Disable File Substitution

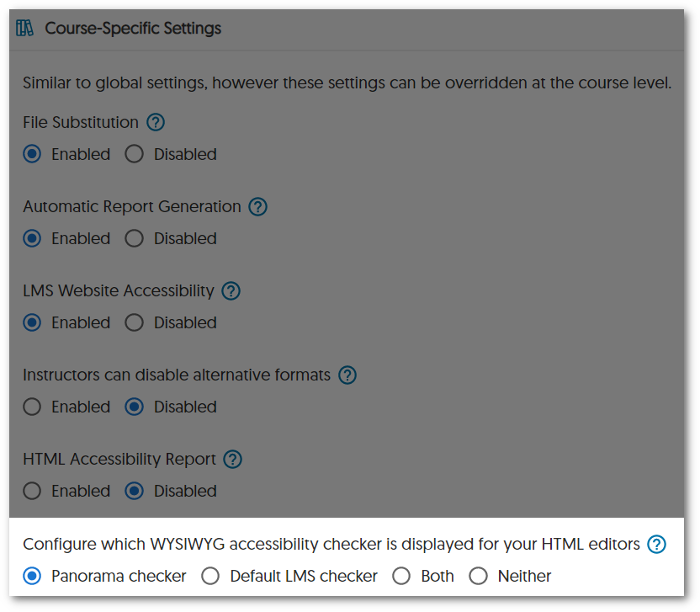pyautogui.click(x=135, y=155)
